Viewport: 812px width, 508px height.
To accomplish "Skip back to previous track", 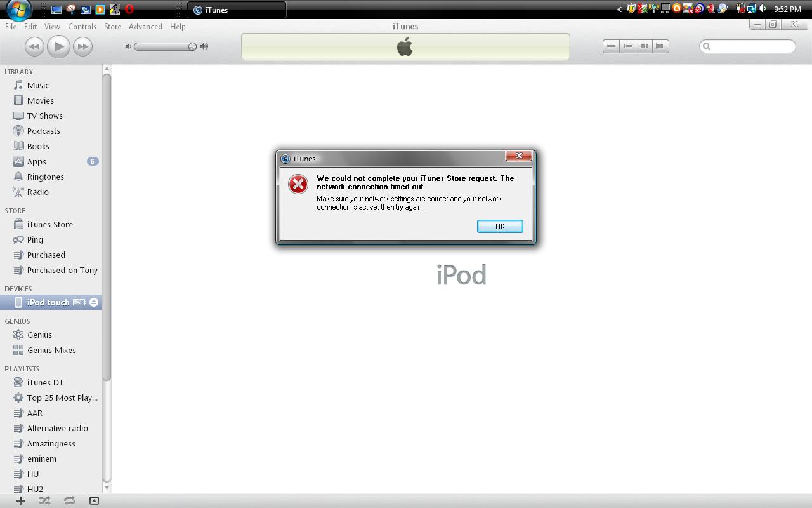I will point(34,46).
